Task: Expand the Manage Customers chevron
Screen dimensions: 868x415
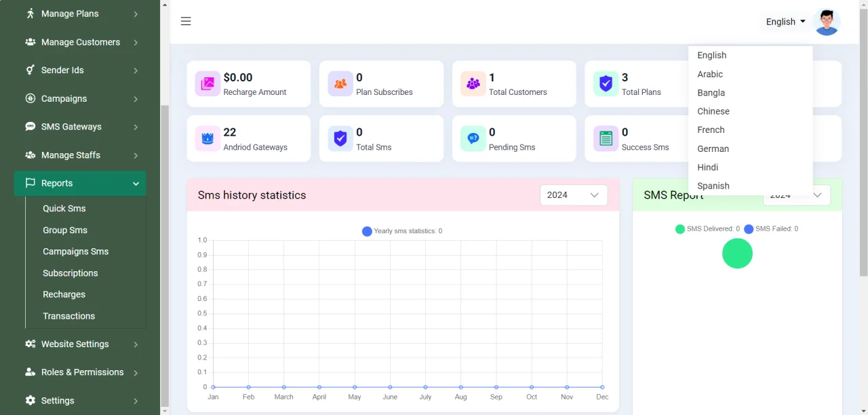Action: [136, 43]
